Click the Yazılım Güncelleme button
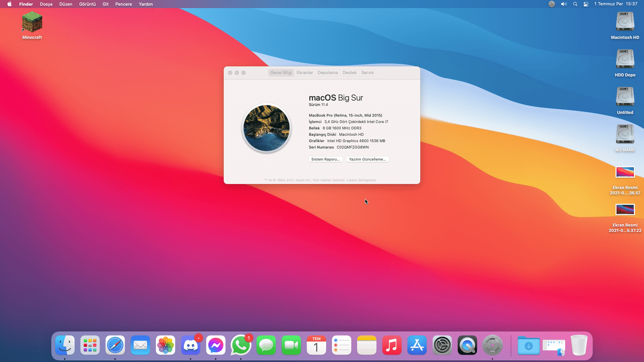The width and height of the screenshot is (644, 362). (367, 159)
